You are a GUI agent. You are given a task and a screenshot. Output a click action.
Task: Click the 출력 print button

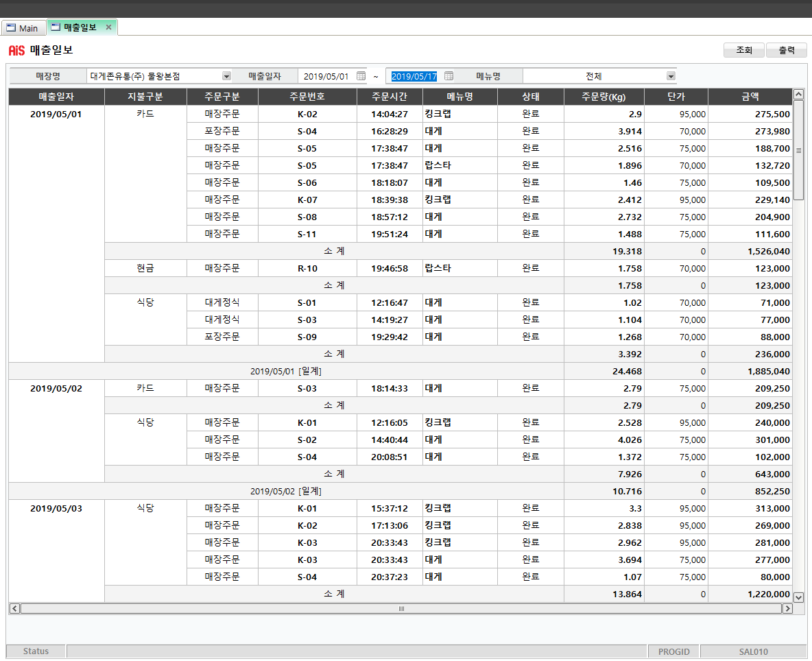(787, 50)
